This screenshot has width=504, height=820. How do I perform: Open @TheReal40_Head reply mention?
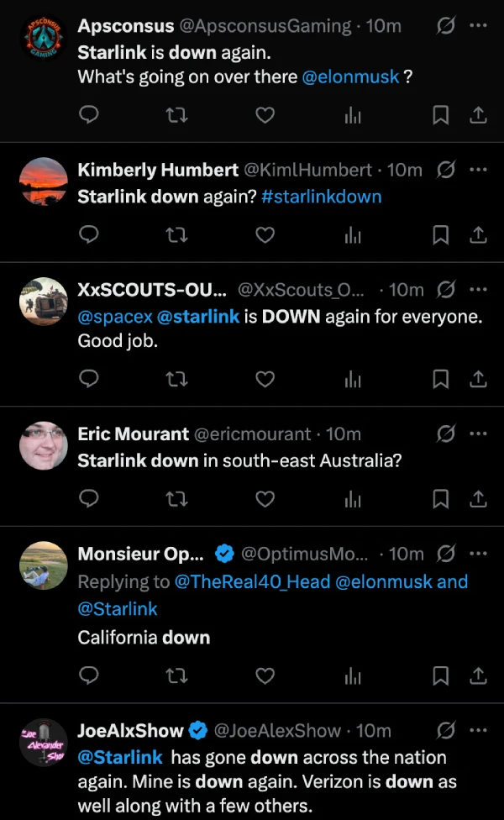(x=252, y=581)
